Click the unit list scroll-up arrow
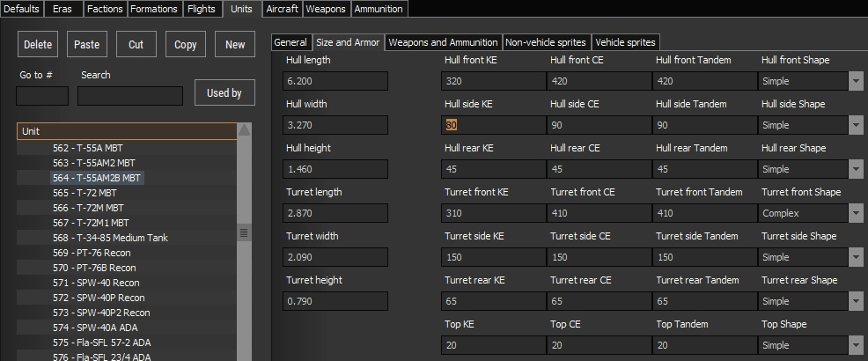868x361 pixels. coord(244,130)
